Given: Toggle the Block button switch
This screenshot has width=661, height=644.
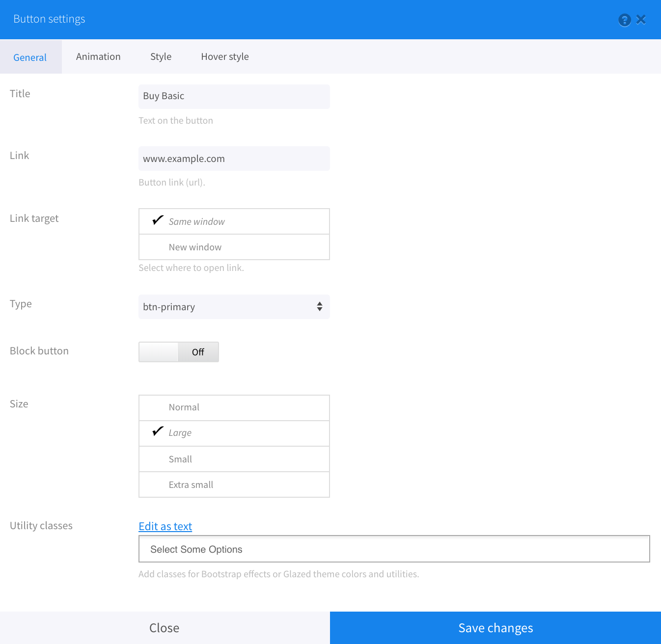Looking at the screenshot, I should 179,352.
